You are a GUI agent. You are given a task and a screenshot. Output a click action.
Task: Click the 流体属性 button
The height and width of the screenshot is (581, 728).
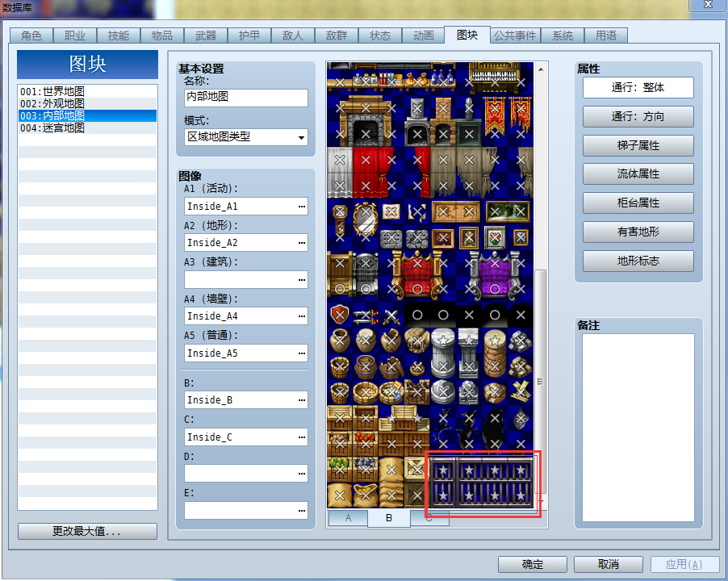point(638,174)
